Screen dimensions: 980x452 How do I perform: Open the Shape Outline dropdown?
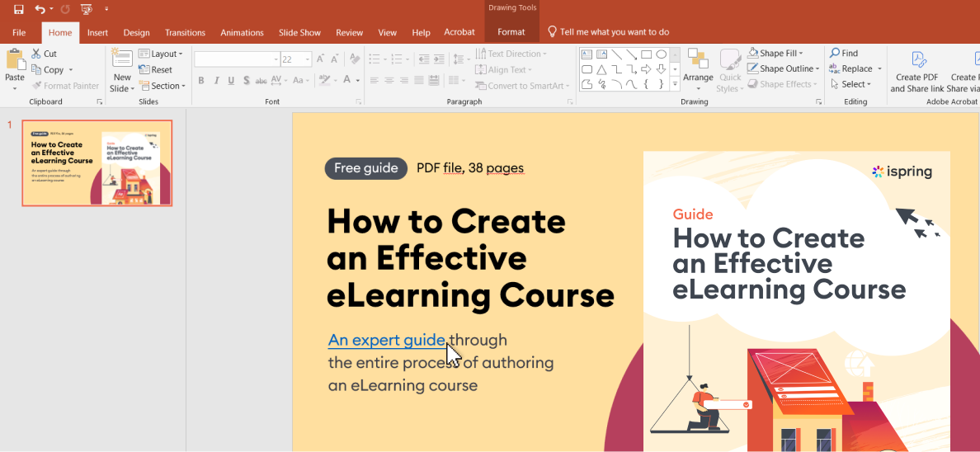(x=784, y=68)
